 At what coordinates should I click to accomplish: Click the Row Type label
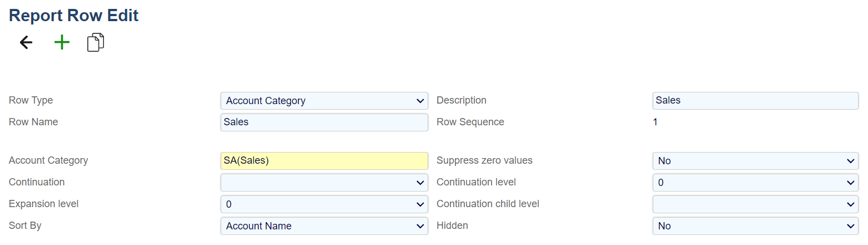coord(31,100)
